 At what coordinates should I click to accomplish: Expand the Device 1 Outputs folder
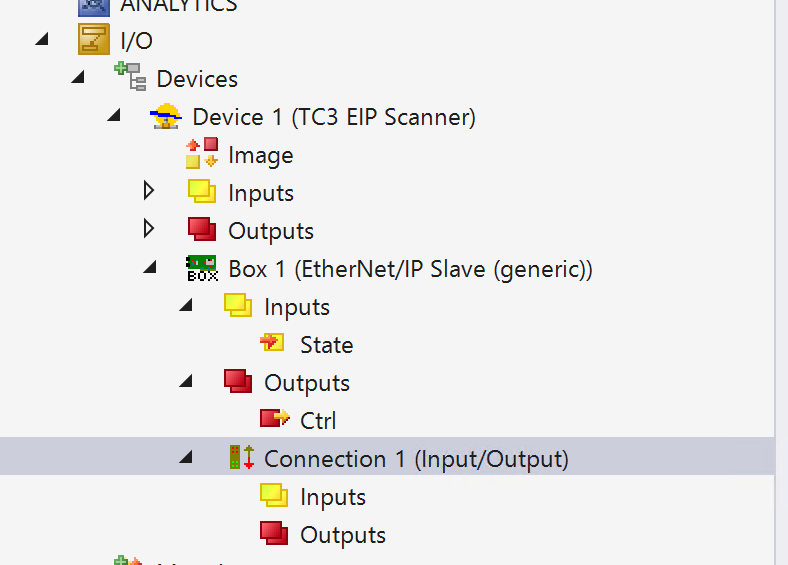149,229
